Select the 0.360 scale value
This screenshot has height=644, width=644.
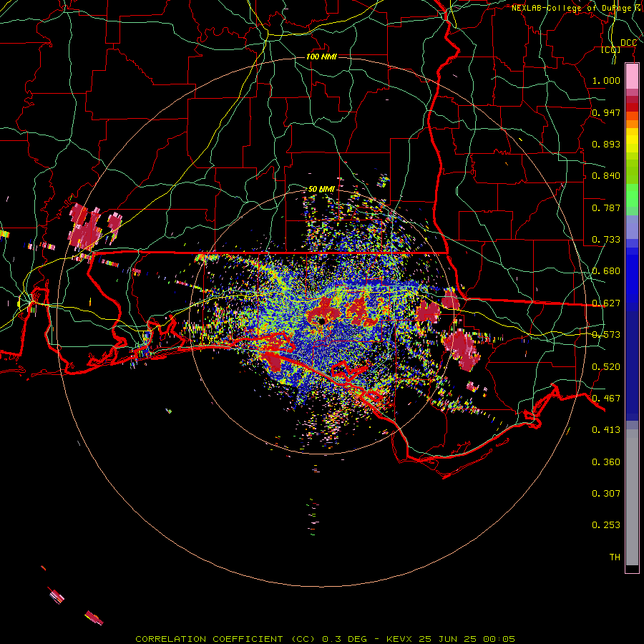pos(606,462)
